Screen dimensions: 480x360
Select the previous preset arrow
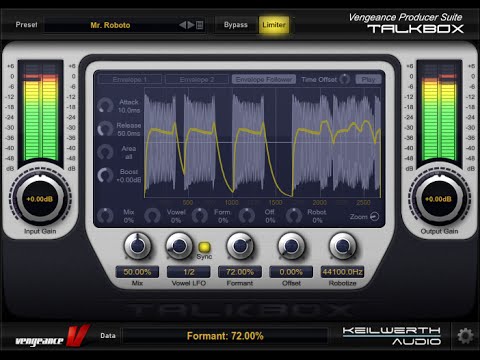pos(182,25)
